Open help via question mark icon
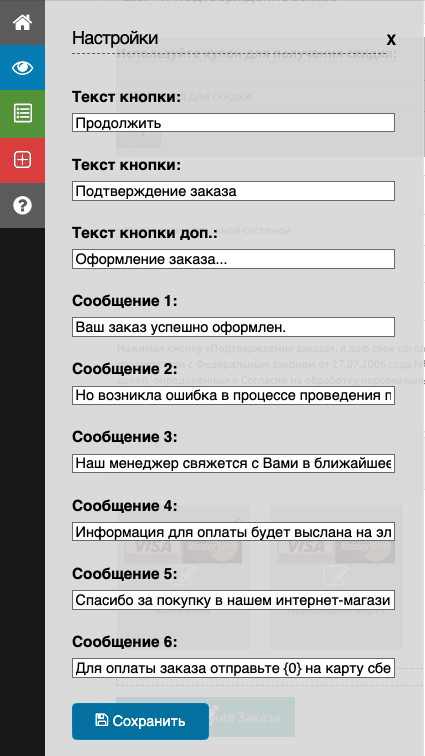 [x=22, y=206]
